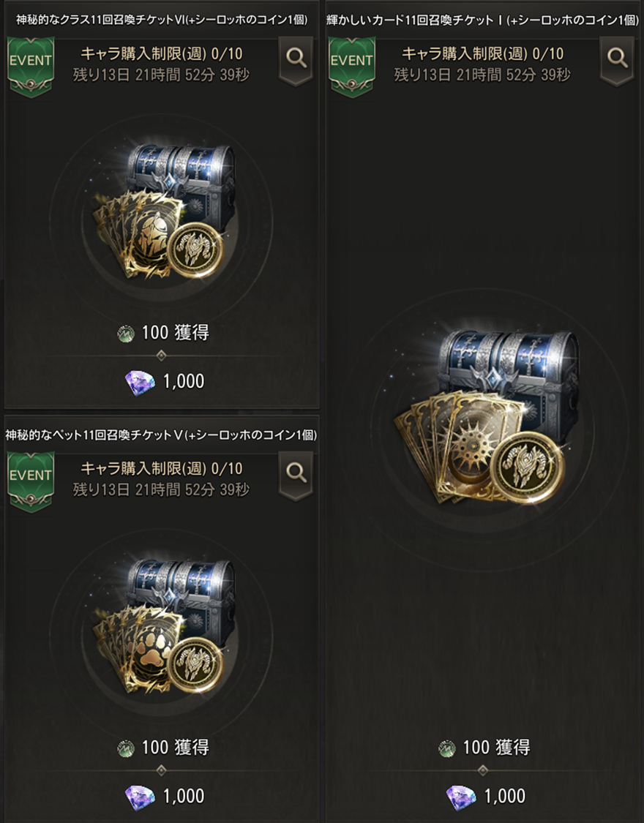Click green coin icon on pet card reward
The image size is (644, 823).
[x=126, y=748]
